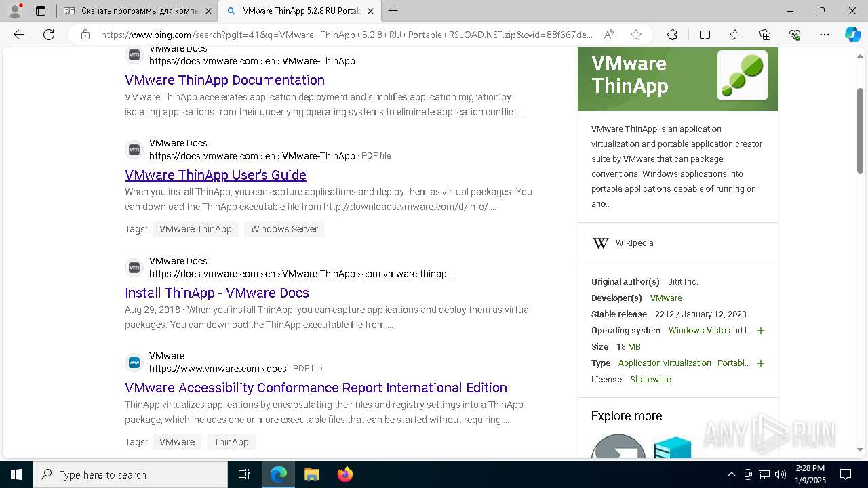This screenshot has width=868, height=488.
Task: Add this page to favorites star
Action: pyautogui.click(x=636, y=35)
